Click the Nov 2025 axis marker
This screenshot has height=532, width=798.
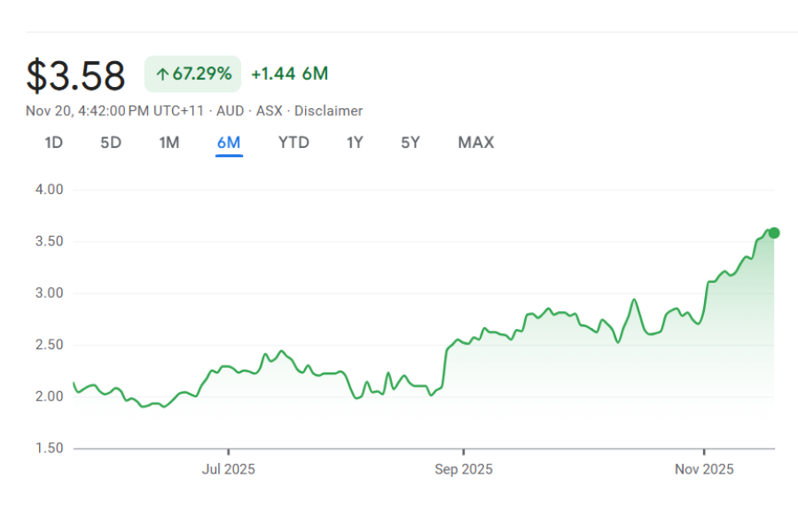pyautogui.click(x=702, y=469)
